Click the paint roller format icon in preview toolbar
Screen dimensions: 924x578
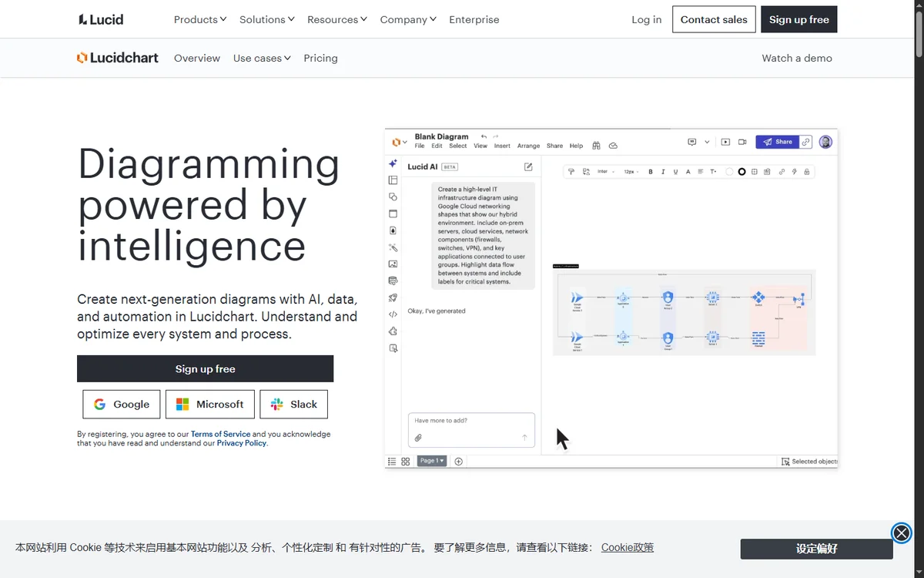pos(571,172)
